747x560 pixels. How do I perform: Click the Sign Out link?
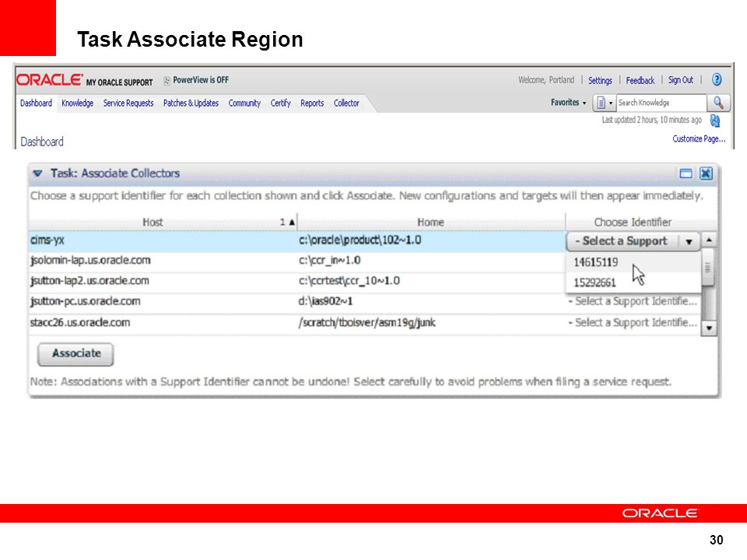680,80
